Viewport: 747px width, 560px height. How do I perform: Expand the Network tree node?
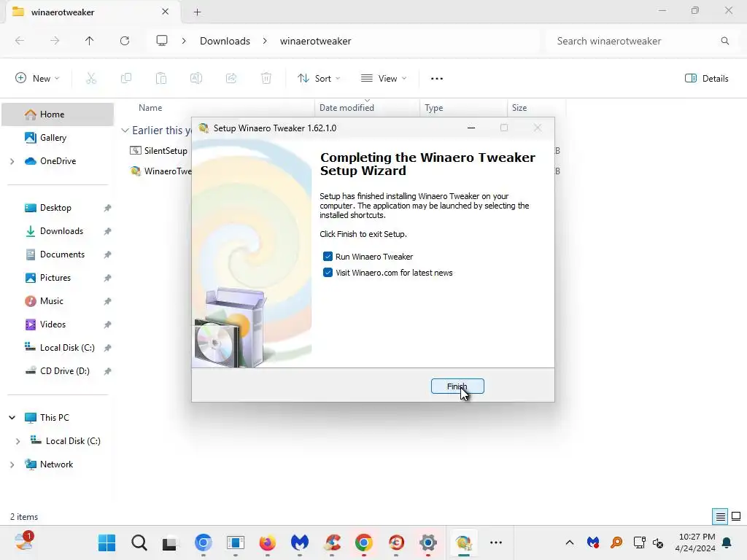point(12,464)
